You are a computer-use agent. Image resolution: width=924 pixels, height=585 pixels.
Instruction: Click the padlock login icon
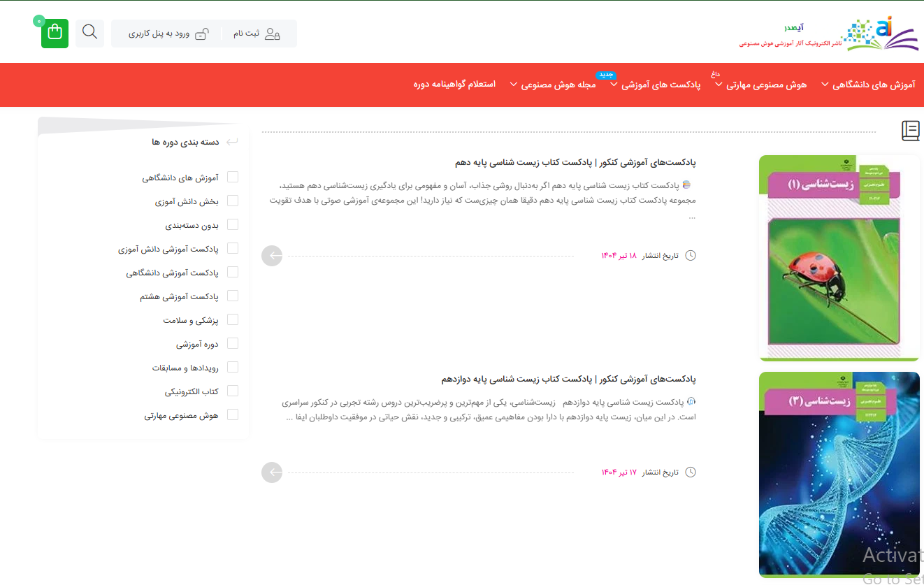pyautogui.click(x=201, y=34)
